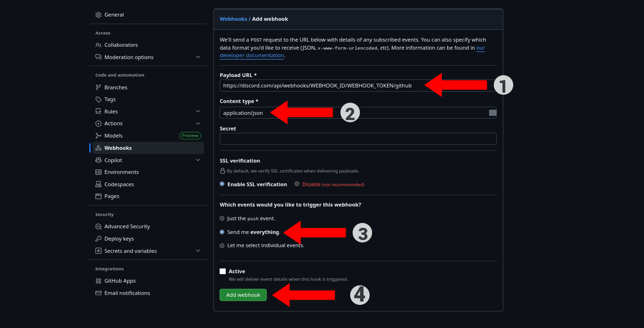Click the Tags label icon
Screen dimensions: 644x328
(98, 99)
